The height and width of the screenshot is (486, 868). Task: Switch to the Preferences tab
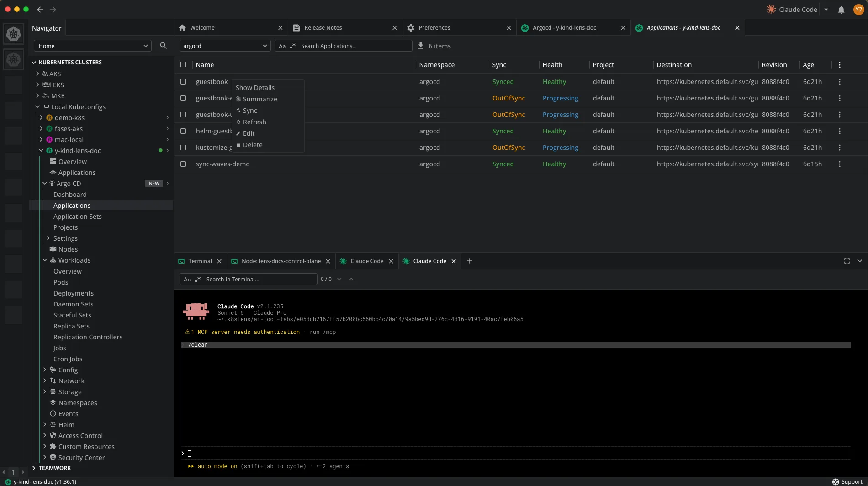(459, 28)
